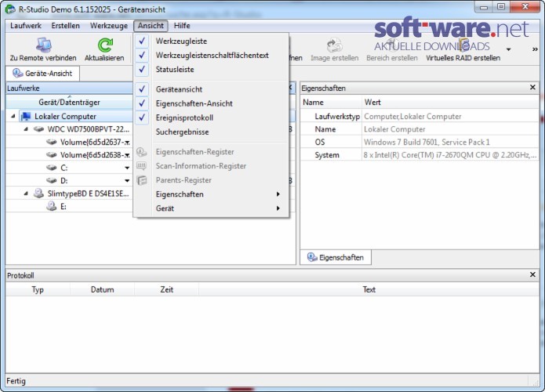This screenshot has height=392, width=545.
Task: Collapse the SlimtypeBD tree node
Action: click(26, 193)
